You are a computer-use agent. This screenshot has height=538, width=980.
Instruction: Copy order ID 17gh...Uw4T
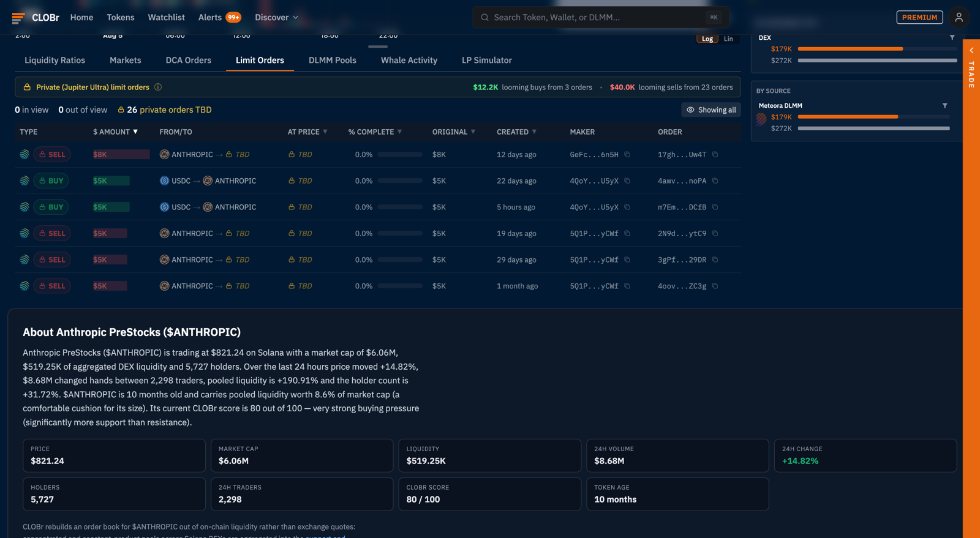715,154
